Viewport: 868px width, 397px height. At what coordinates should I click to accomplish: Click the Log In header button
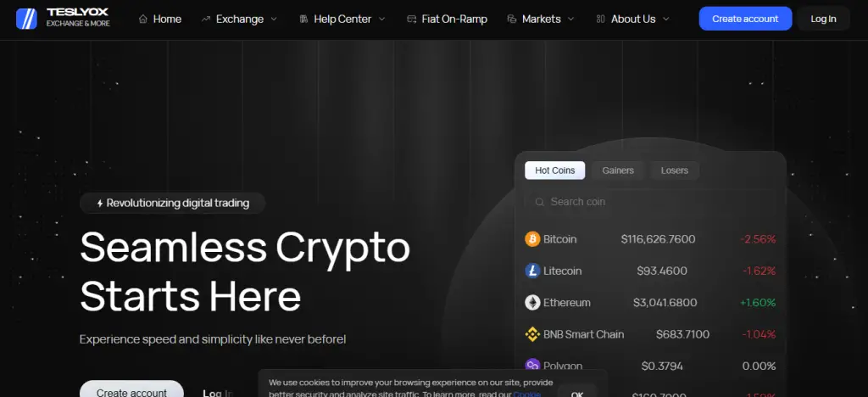coord(823,19)
